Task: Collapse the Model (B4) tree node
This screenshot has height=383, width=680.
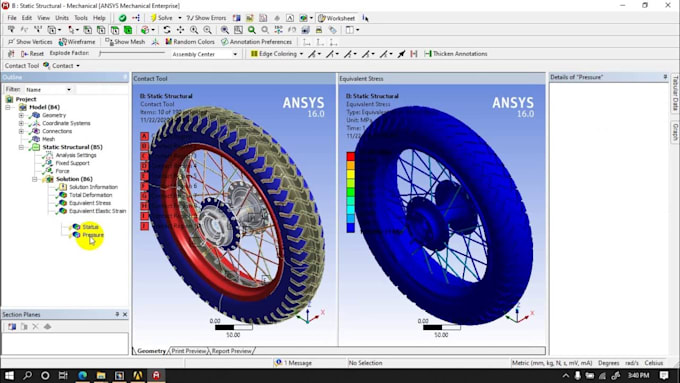Action: 8,107
